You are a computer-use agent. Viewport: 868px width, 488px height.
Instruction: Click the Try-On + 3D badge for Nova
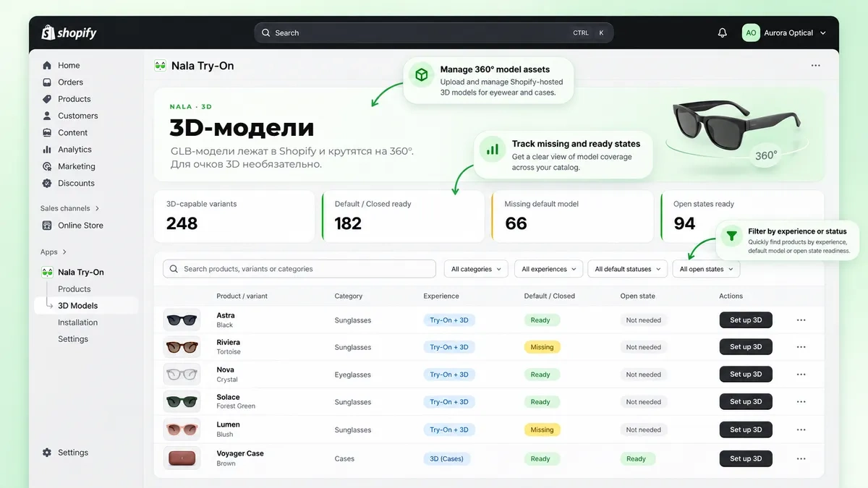449,374
